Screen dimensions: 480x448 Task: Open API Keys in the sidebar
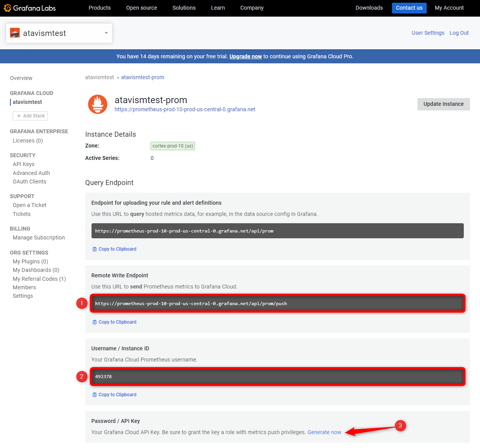24,164
